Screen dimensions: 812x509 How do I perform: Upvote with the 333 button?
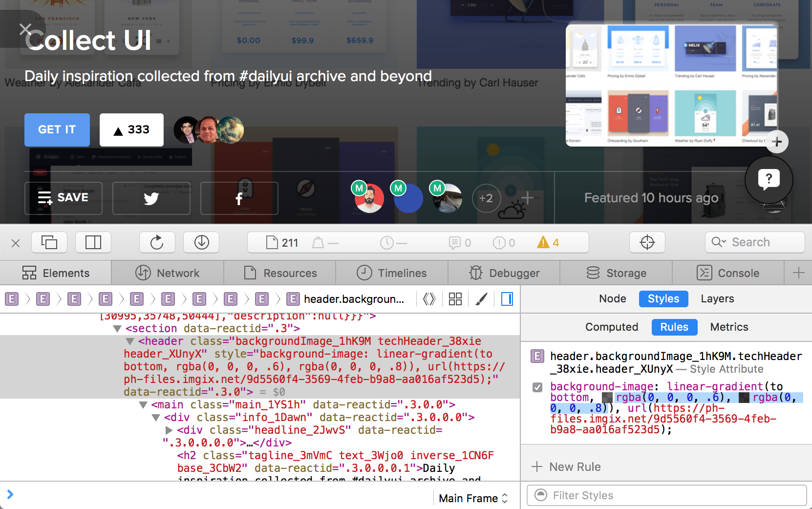pos(131,130)
